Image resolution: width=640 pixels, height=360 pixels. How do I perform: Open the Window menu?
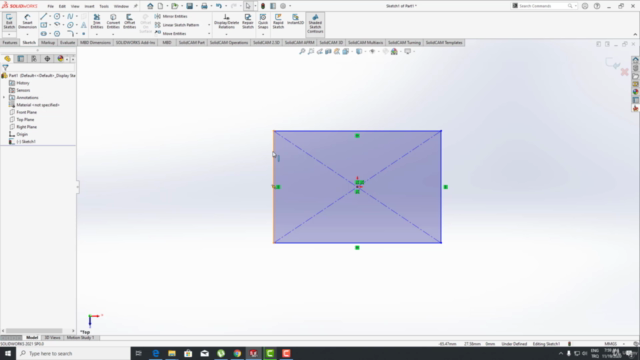tap(121, 6)
